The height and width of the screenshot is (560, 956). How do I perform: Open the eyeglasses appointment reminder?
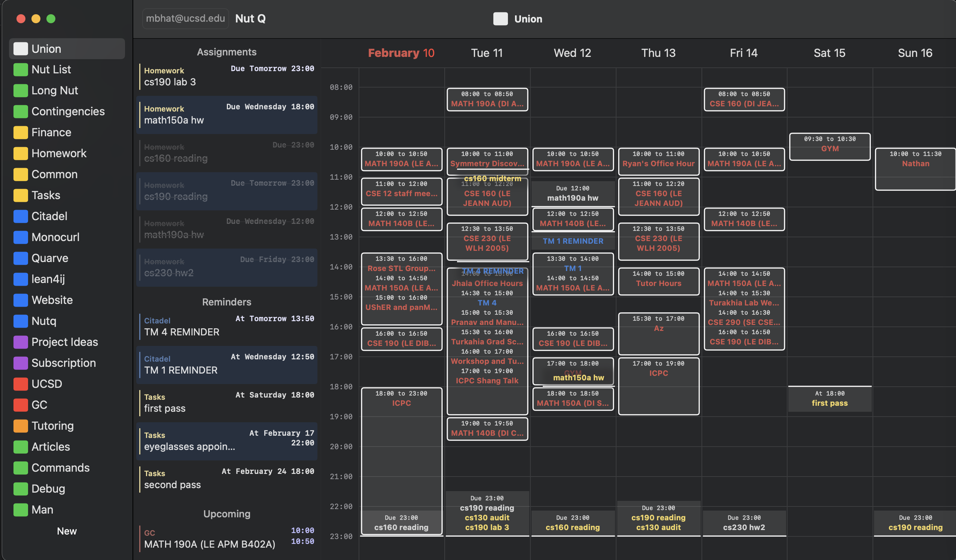coord(227,441)
